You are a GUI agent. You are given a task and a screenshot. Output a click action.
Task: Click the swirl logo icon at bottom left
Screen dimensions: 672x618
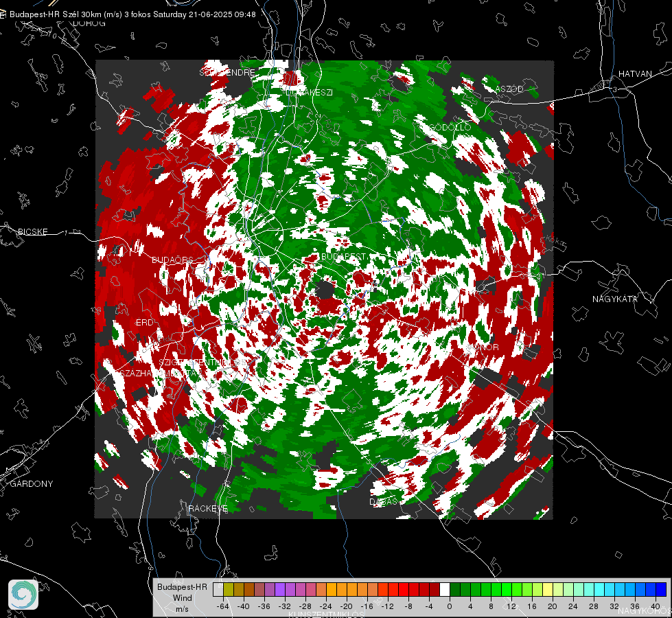point(23,595)
